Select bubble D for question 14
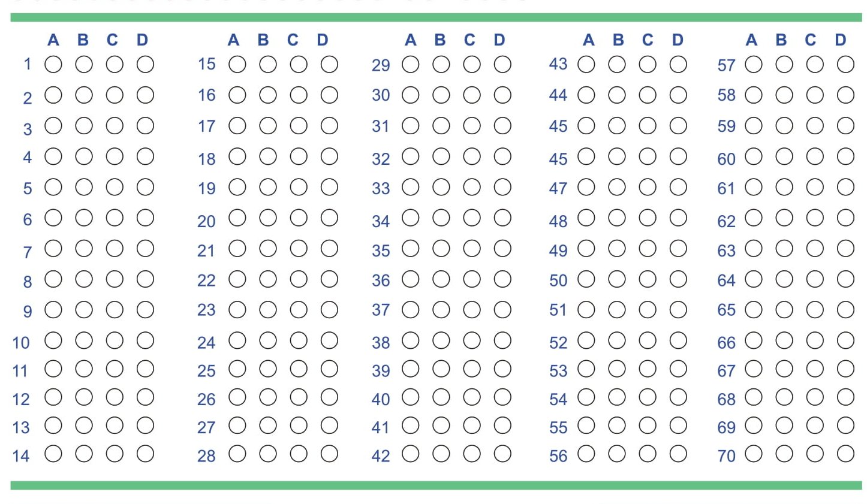 point(145,454)
